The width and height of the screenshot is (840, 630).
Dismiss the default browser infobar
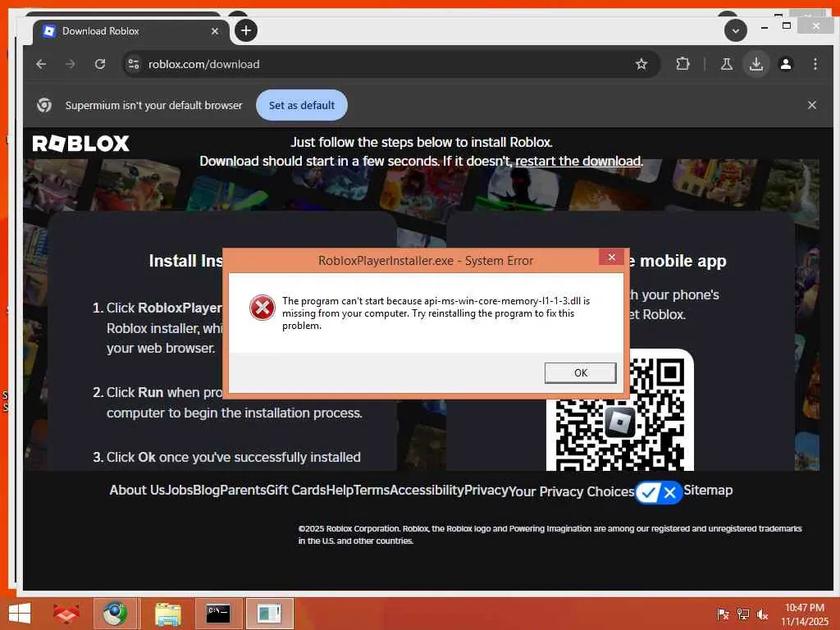812,105
